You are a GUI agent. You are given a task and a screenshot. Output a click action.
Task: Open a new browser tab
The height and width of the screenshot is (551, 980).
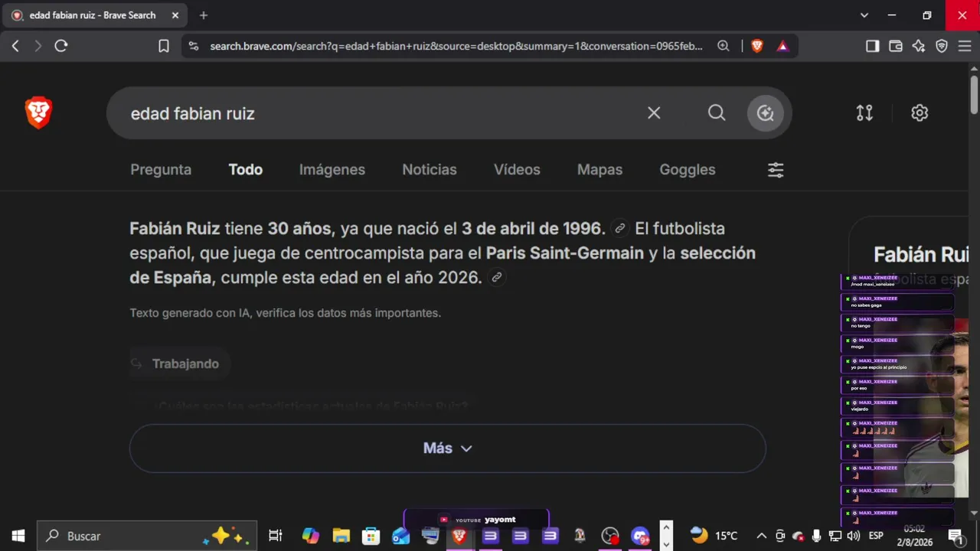coord(203,15)
